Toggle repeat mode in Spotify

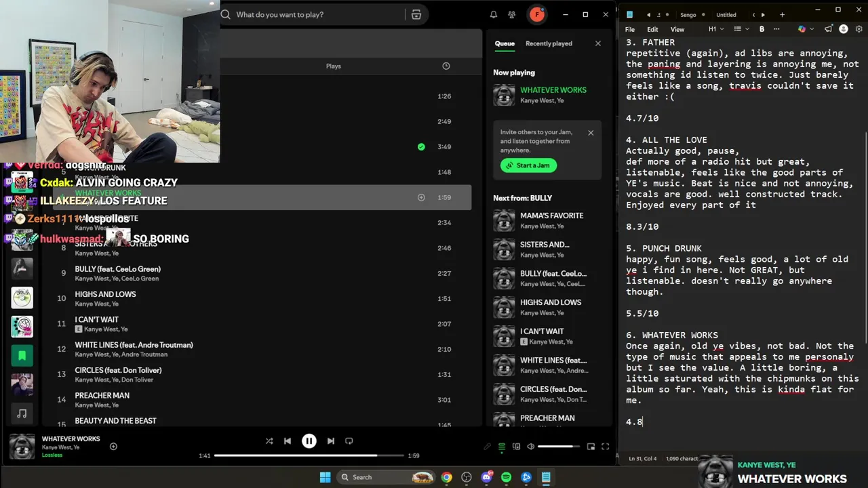pyautogui.click(x=349, y=441)
